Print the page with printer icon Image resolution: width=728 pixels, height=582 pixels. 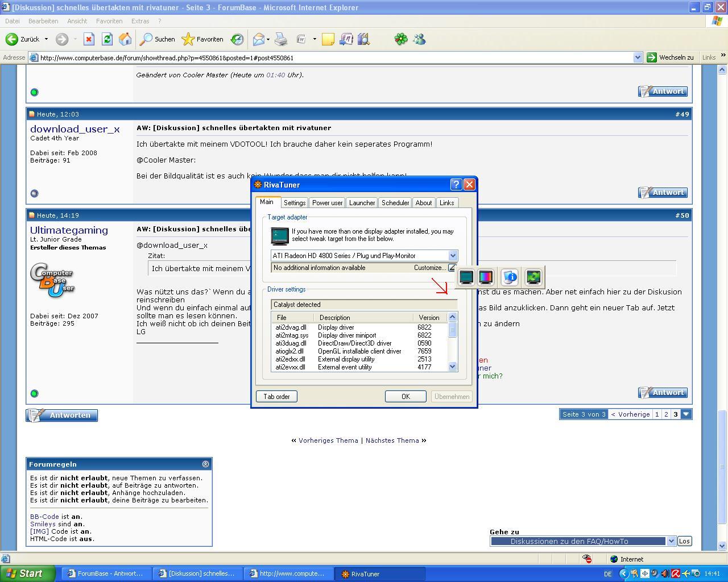(281, 39)
